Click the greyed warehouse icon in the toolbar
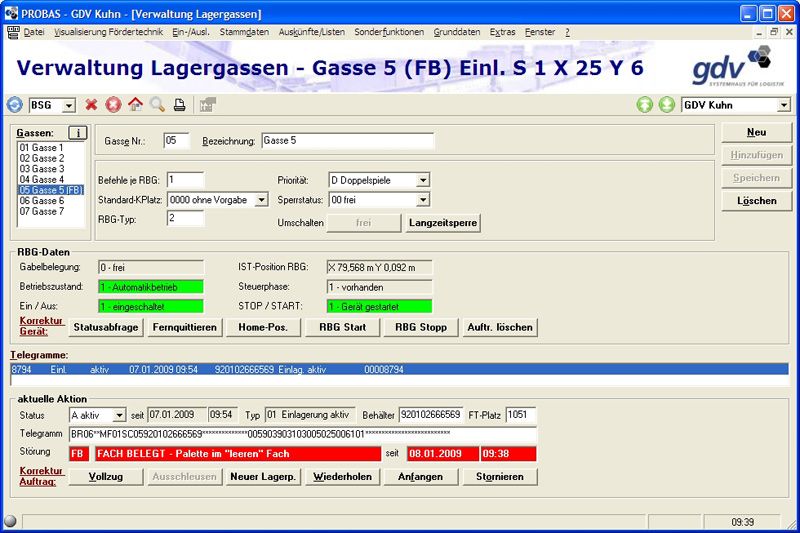Screen dimensions: 800x533 point(208,105)
